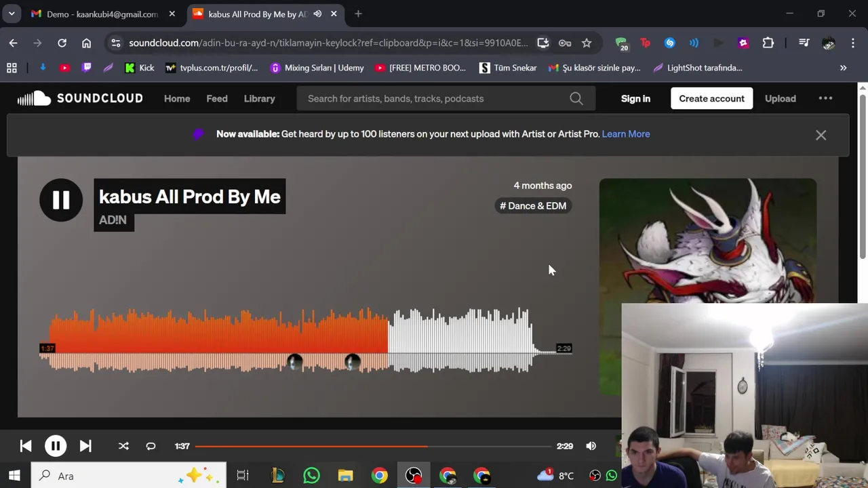Open the Home tab on SoundCloud
This screenshot has width=868, height=488.
pyautogui.click(x=177, y=98)
